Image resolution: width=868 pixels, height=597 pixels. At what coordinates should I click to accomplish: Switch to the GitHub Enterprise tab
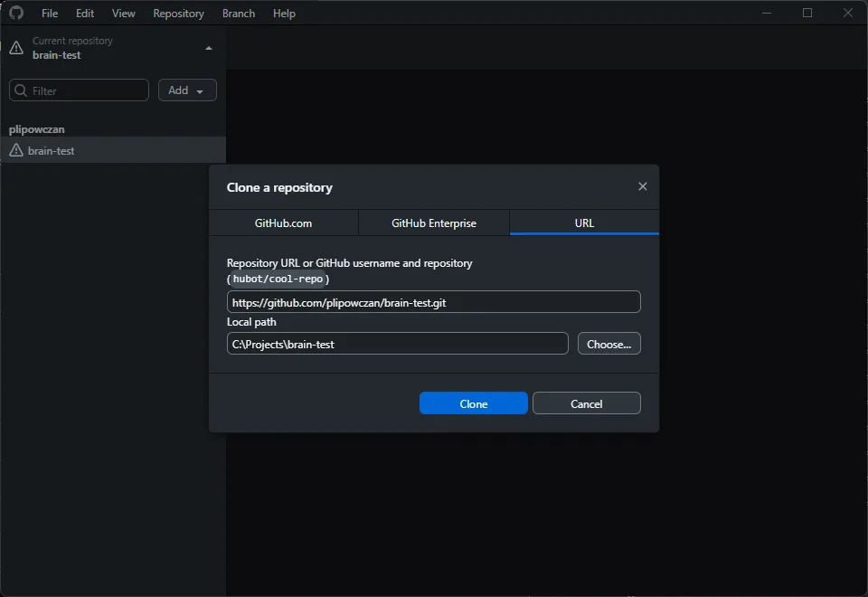[434, 223]
